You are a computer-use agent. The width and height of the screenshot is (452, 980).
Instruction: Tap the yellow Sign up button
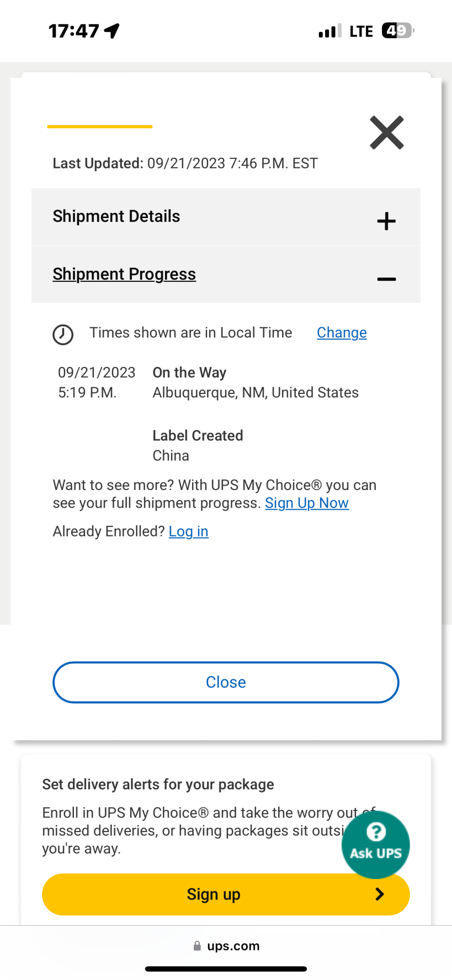pyautogui.click(x=214, y=894)
